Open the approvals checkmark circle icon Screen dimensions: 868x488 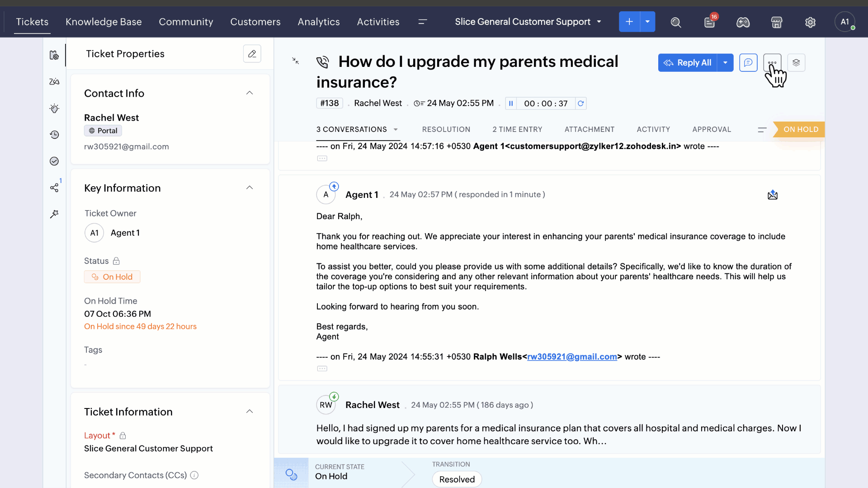coord(54,161)
